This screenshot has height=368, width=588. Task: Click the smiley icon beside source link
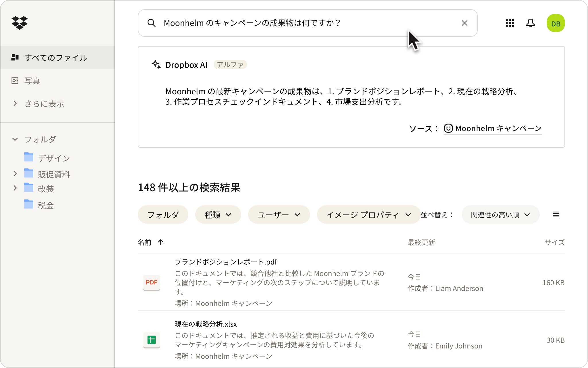coord(448,128)
